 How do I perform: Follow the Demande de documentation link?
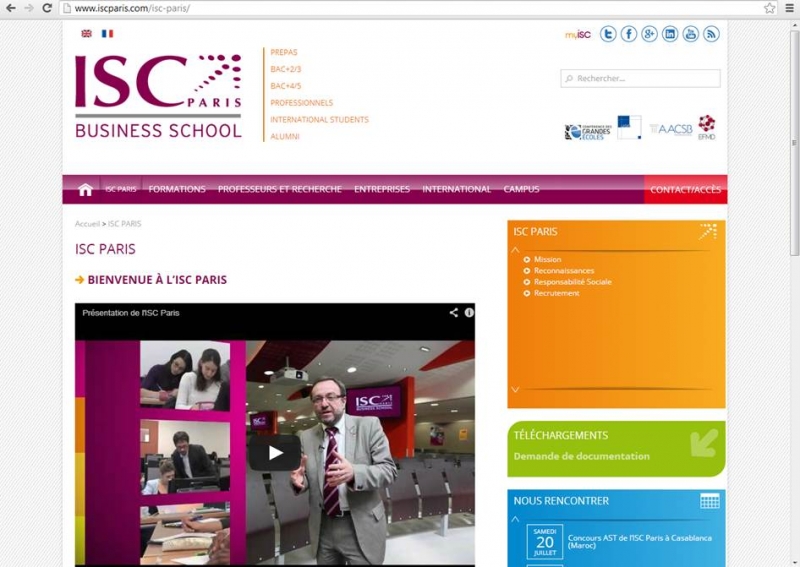582,456
